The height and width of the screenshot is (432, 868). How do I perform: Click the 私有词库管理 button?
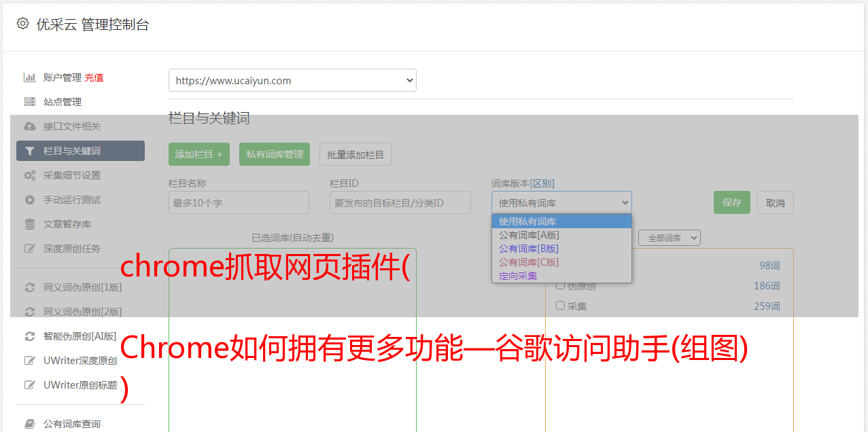[x=275, y=154]
